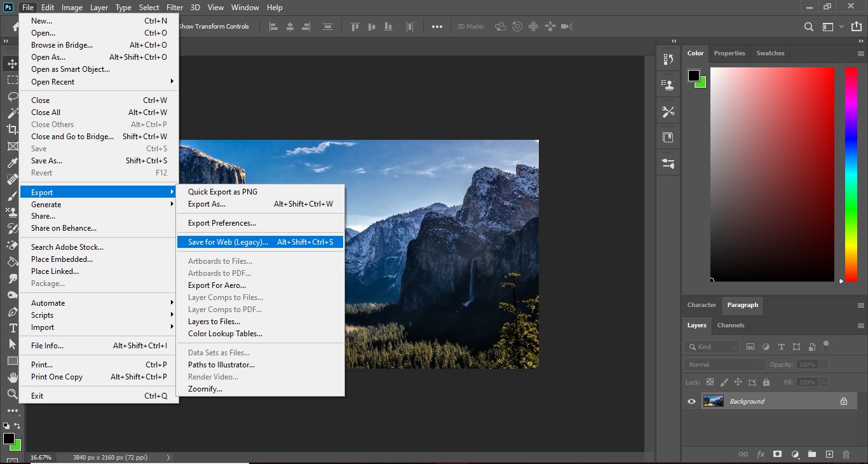Viewport: 868px width, 464px height.
Task: Select the Rectangle shape tool
Action: (x=12, y=361)
